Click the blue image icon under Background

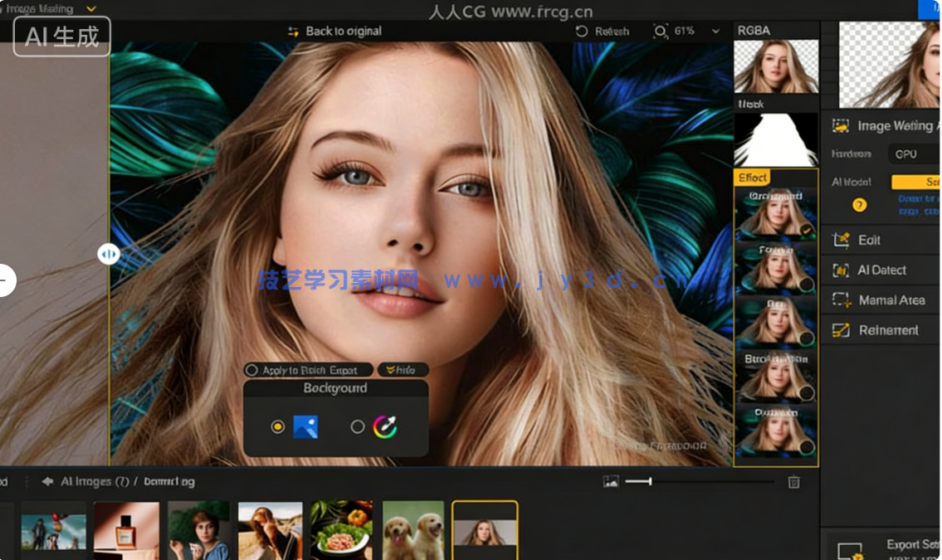[307, 426]
